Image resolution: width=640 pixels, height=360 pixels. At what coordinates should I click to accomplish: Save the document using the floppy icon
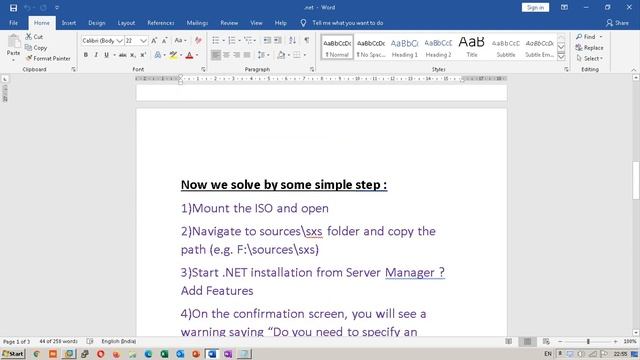click(x=13, y=7)
